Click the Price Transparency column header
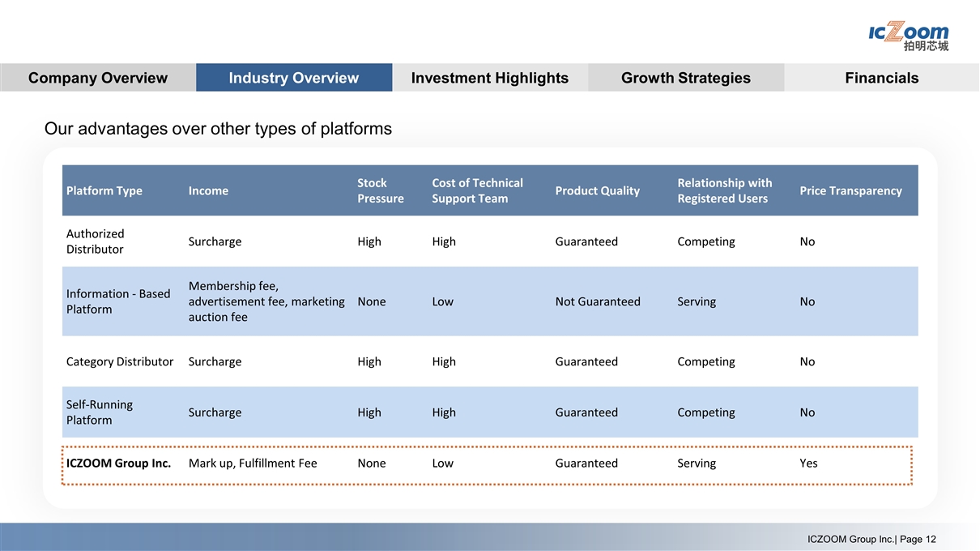 coord(850,190)
